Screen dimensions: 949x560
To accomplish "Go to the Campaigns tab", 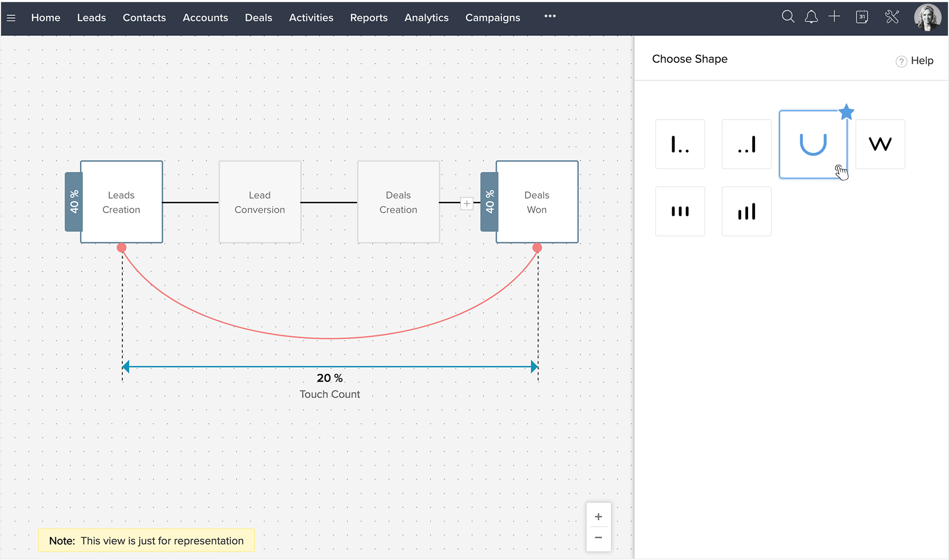I will pos(492,18).
